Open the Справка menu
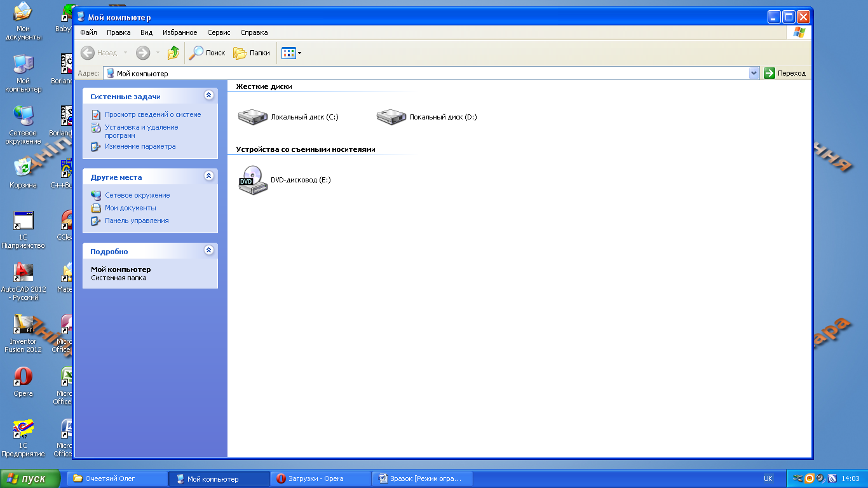The image size is (868, 488). click(x=254, y=32)
